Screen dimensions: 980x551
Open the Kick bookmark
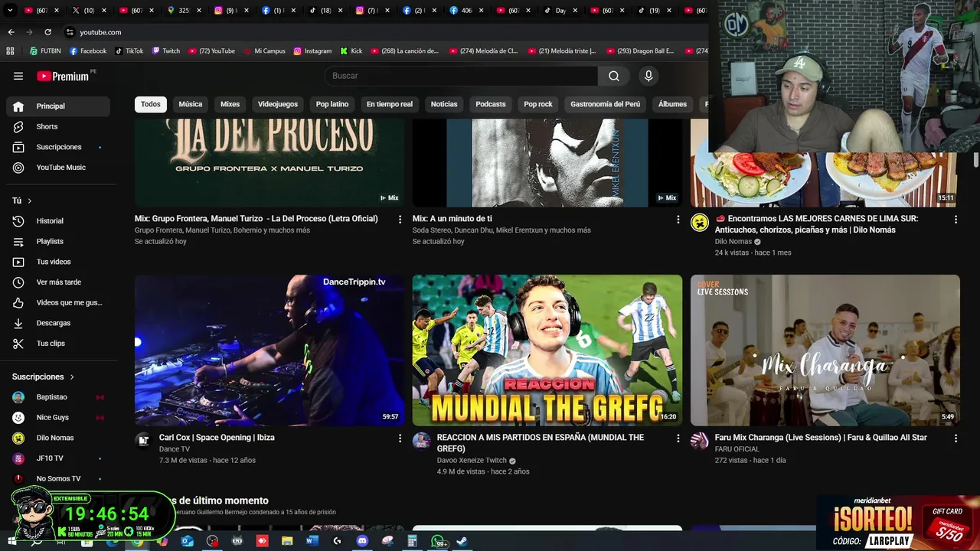point(351,51)
